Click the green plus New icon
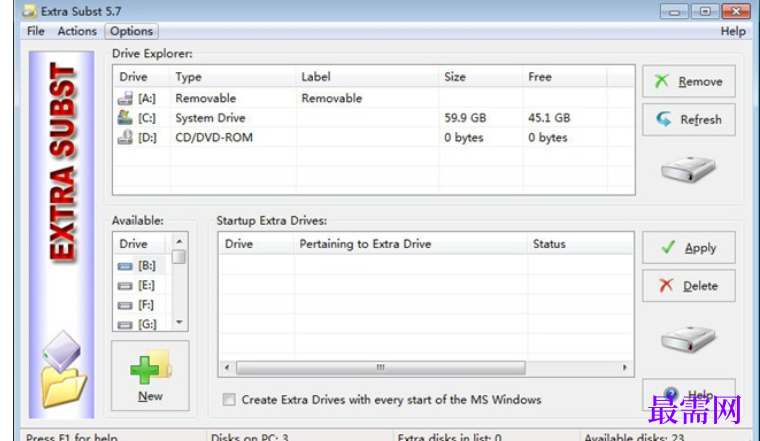 point(144,370)
